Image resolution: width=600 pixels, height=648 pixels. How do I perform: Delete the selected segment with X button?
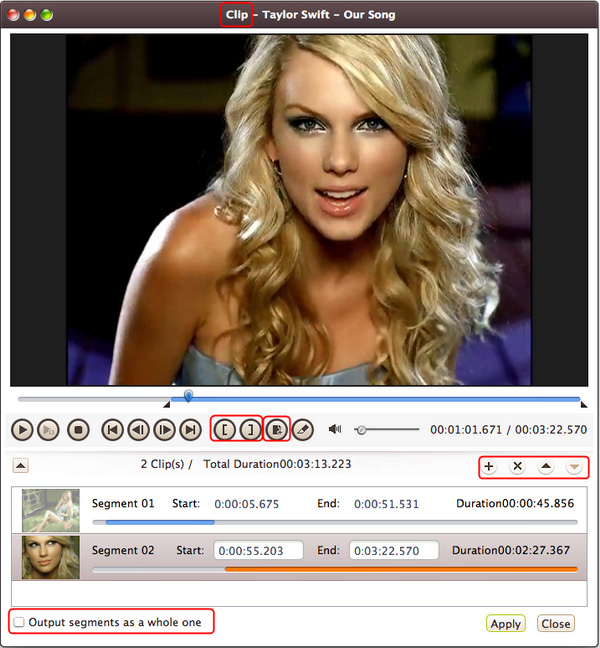[x=517, y=466]
